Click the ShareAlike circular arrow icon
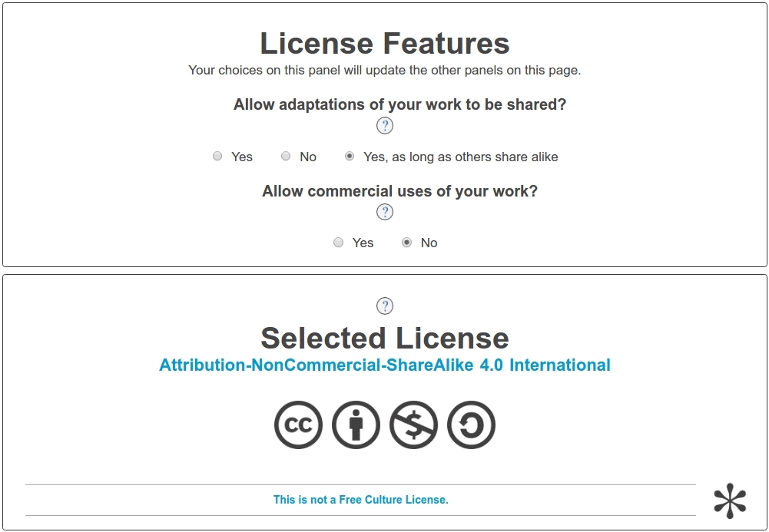The height and width of the screenshot is (532, 769). click(x=471, y=425)
